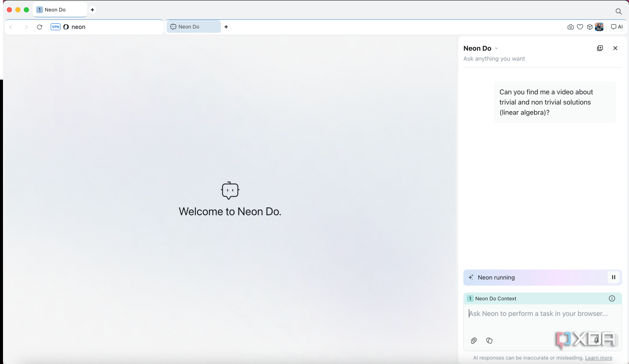629x364 pixels.
Task: Toggle the AI chat panel button
Action: tap(617, 27)
